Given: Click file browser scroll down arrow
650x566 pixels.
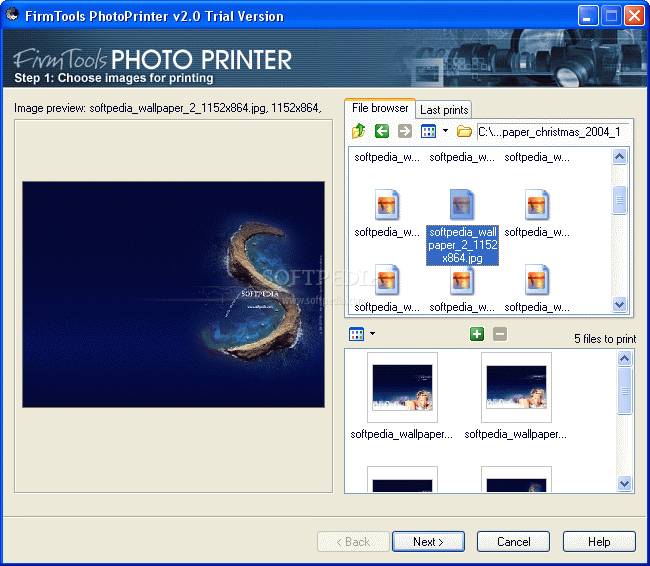Looking at the screenshot, I should coord(619,305).
